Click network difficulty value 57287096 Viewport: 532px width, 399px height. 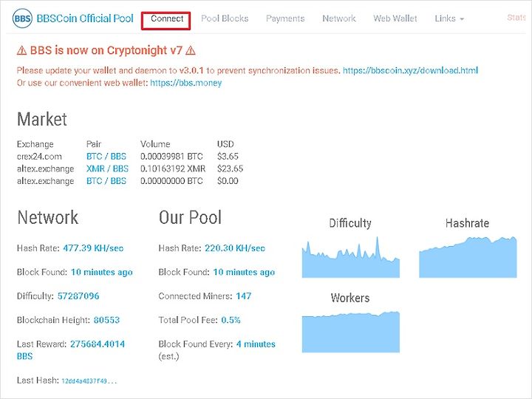coord(78,296)
